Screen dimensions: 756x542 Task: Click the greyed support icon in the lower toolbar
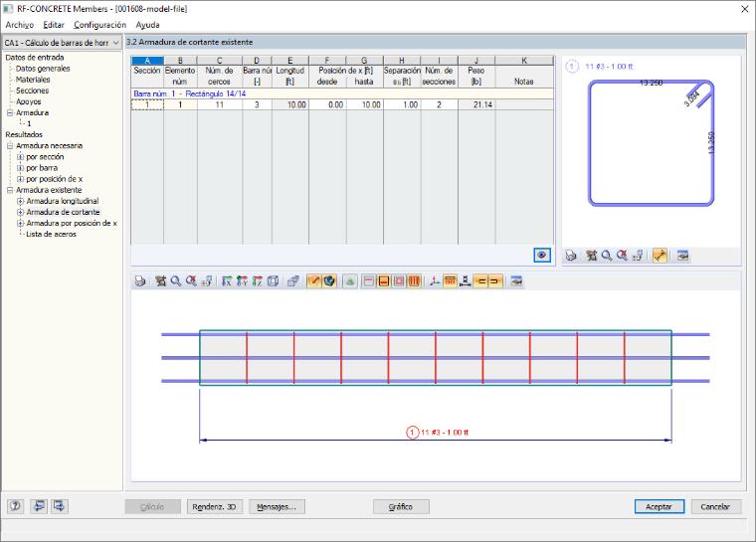pos(350,281)
